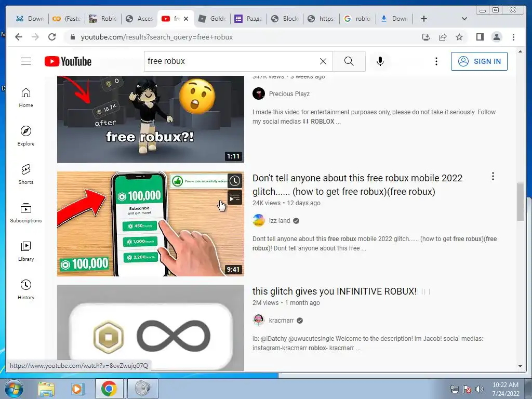Open the Precious Playz channel name
The width and height of the screenshot is (532, 399).
point(289,94)
